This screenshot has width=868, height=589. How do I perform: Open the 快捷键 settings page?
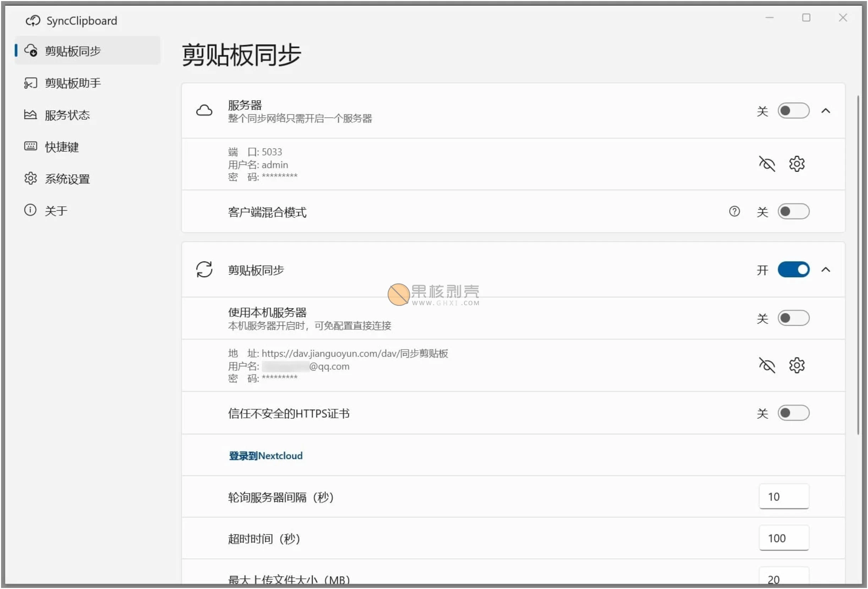(62, 147)
